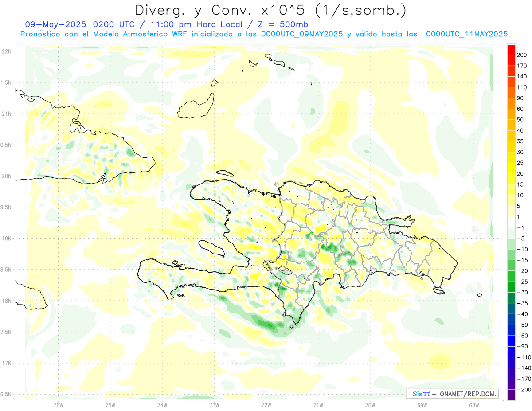The height and width of the screenshot is (411, 532).
Task: Click the '72W' longitude label
Action: point(266,404)
